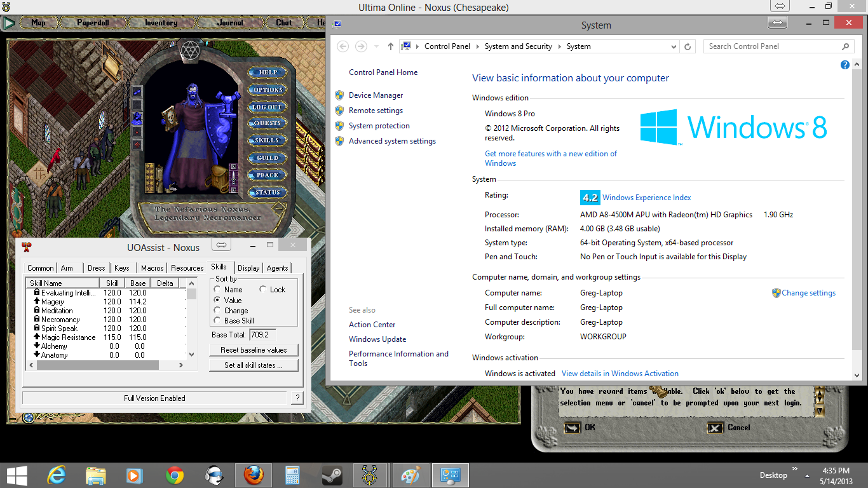Select Lock sort radio button

(262, 290)
